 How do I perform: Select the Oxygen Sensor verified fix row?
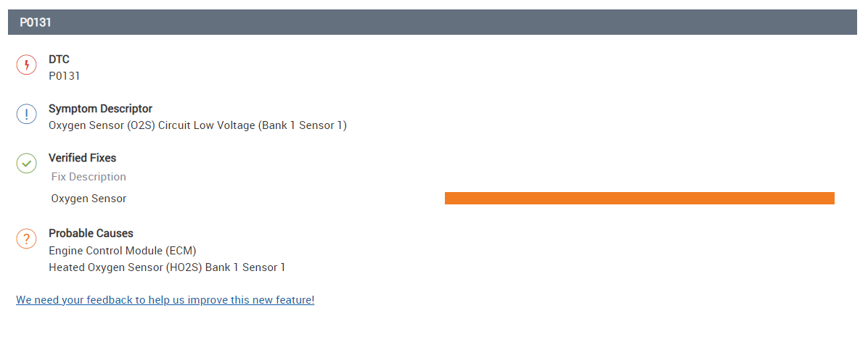(89, 199)
